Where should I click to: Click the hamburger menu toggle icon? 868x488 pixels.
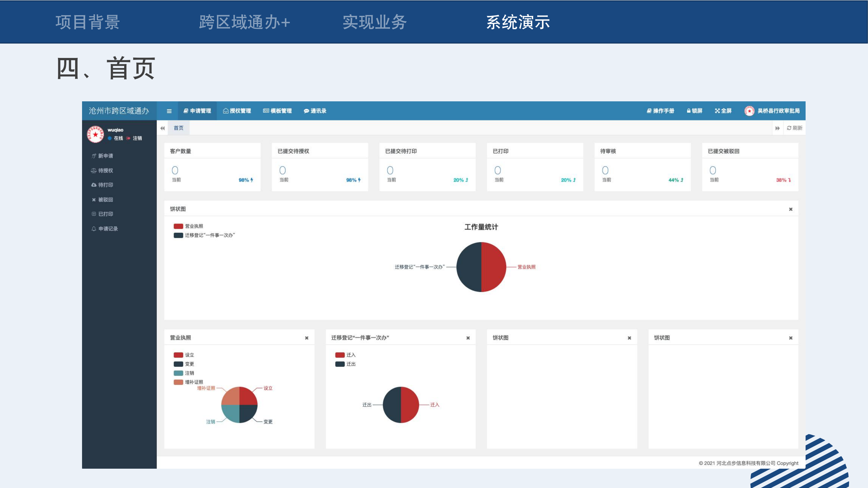coord(169,111)
